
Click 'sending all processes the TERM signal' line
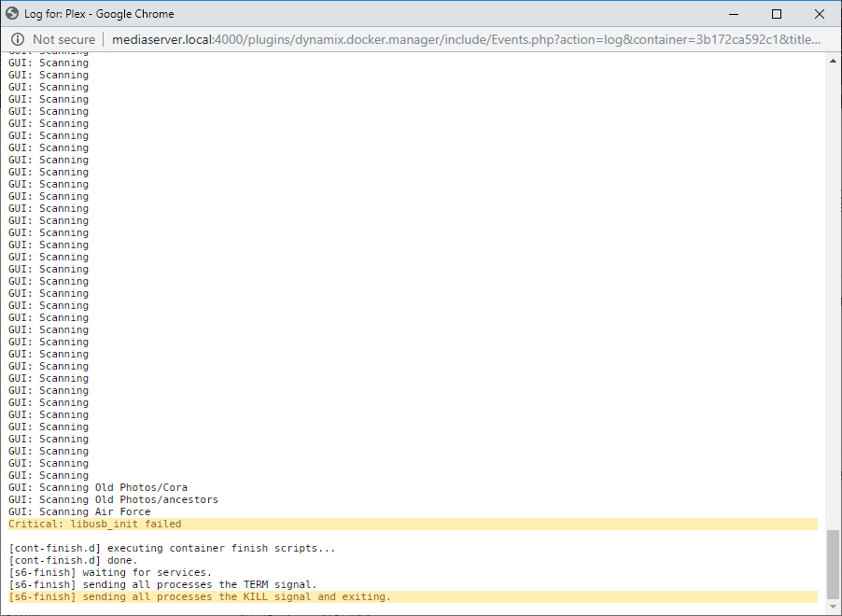162,585
